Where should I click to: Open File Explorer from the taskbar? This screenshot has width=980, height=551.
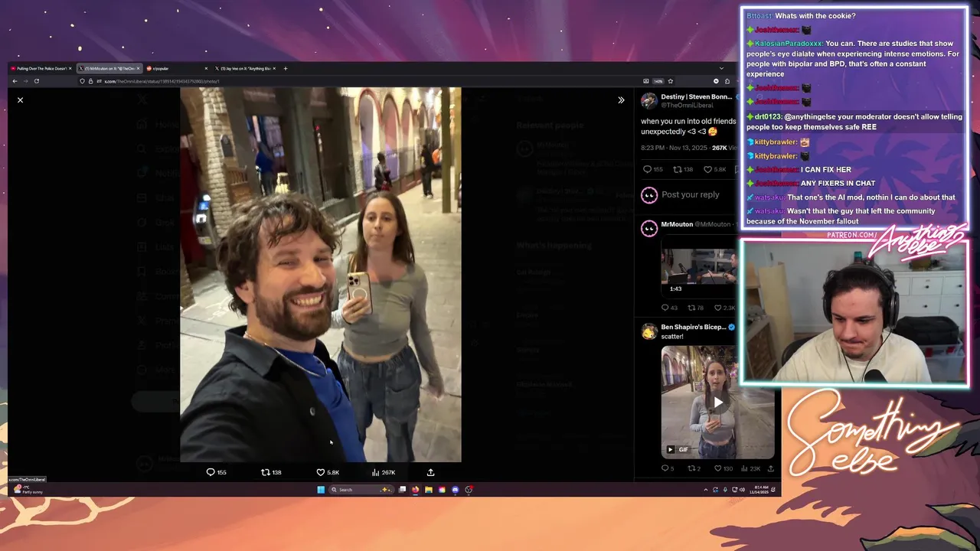[x=429, y=490]
